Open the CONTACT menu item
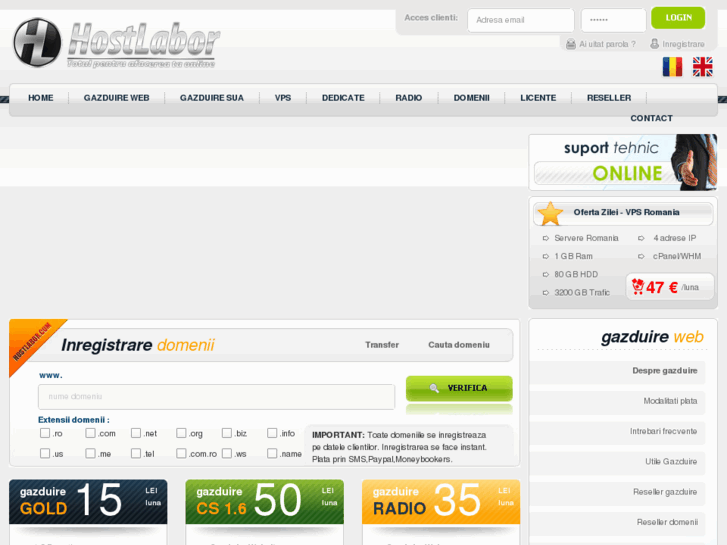Viewport: 727px width, 545px height. click(x=651, y=118)
